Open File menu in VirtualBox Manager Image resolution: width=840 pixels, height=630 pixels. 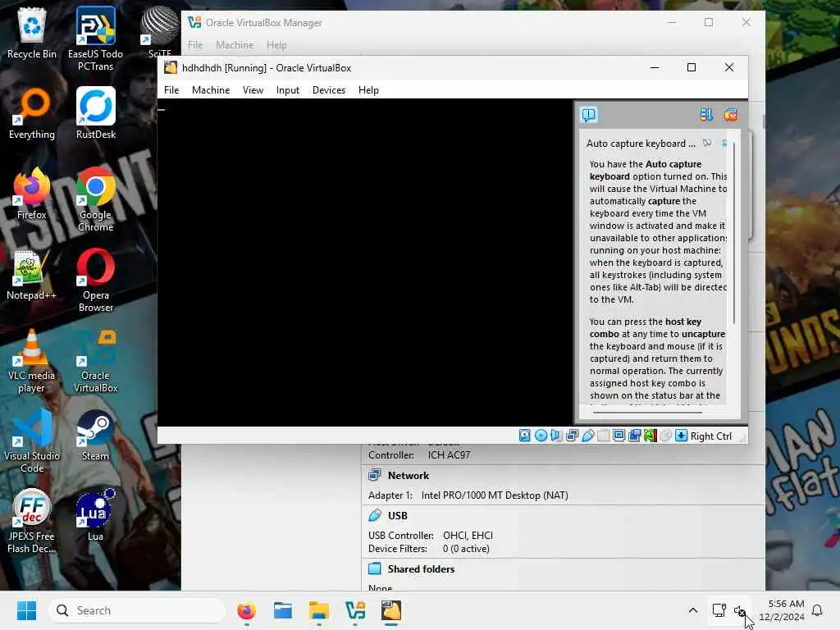[x=195, y=45]
